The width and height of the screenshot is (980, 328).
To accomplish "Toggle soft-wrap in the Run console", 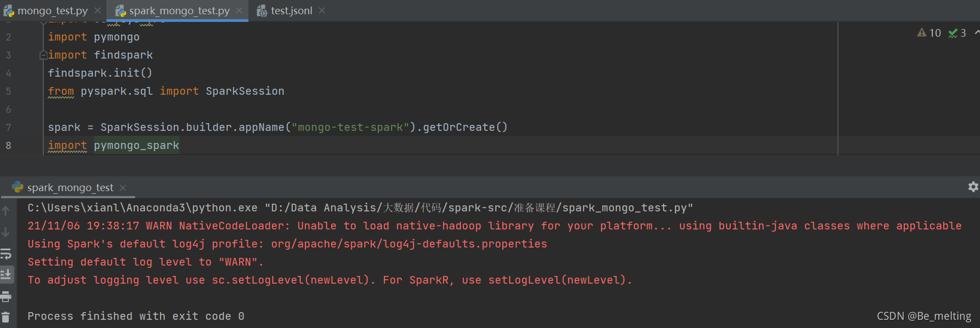I will 6,254.
